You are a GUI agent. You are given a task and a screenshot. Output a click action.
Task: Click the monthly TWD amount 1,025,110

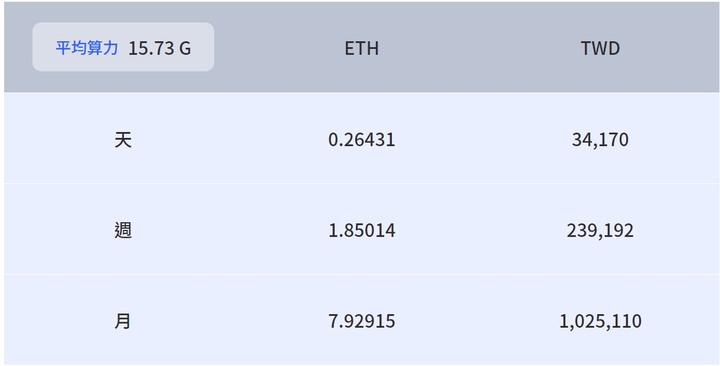point(600,321)
